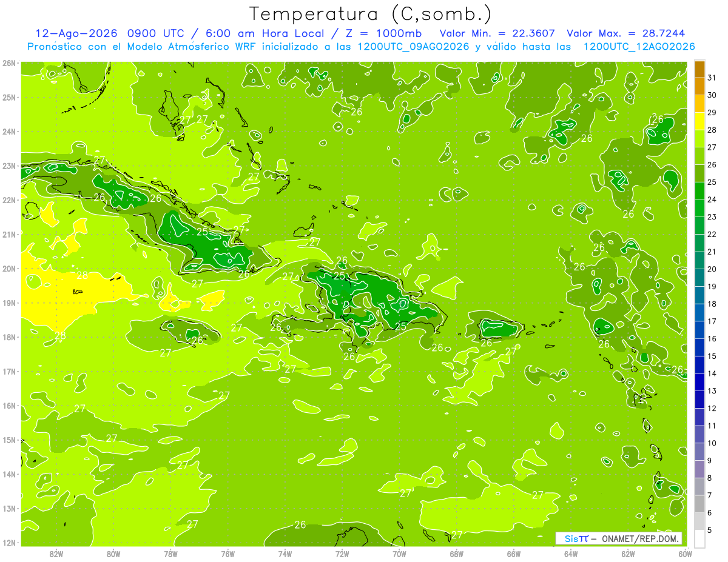Click the "62W" longitude label
The height and width of the screenshot is (562, 728).
click(628, 554)
